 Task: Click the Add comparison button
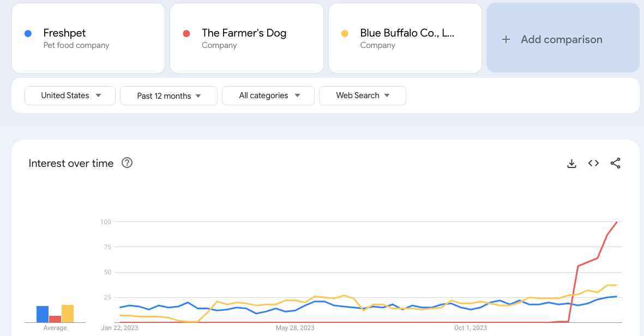pos(562,38)
